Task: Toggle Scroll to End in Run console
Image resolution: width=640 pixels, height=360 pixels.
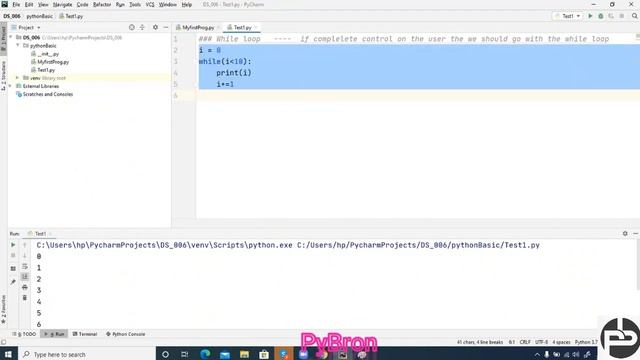Action: pyautogui.click(x=25, y=277)
